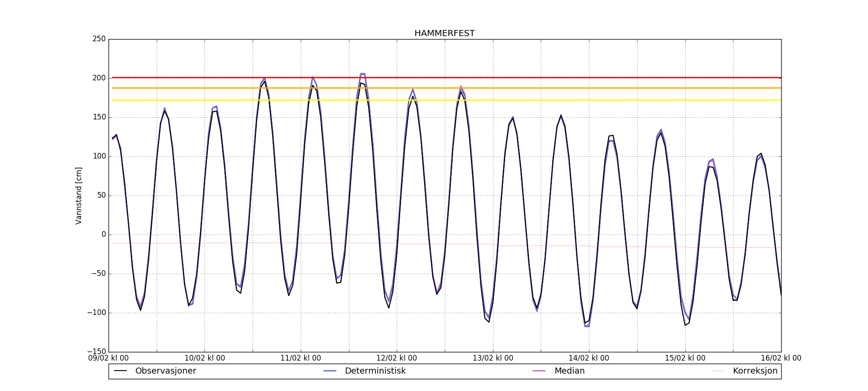The height and width of the screenshot is (391, 868).
Task: Click the 12/02 kl 00 date tick label
Action: [397, 358]
